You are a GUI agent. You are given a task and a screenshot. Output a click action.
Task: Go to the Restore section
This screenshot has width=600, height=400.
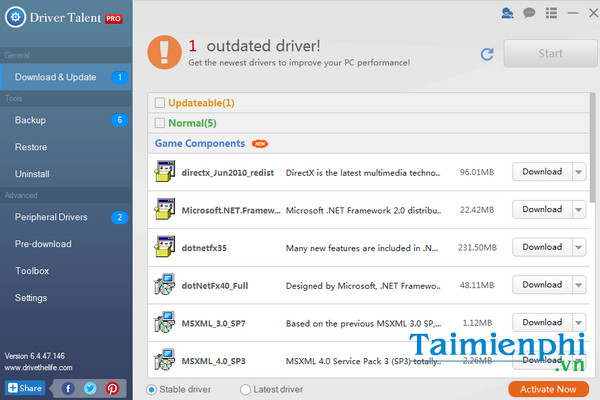point(66,147)
